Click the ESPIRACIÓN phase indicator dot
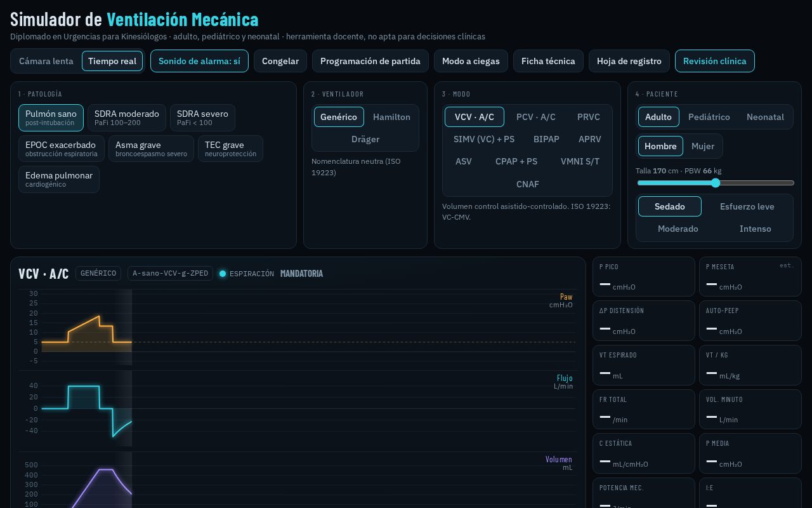Screen dimensions: 812x508 [223, 274]
